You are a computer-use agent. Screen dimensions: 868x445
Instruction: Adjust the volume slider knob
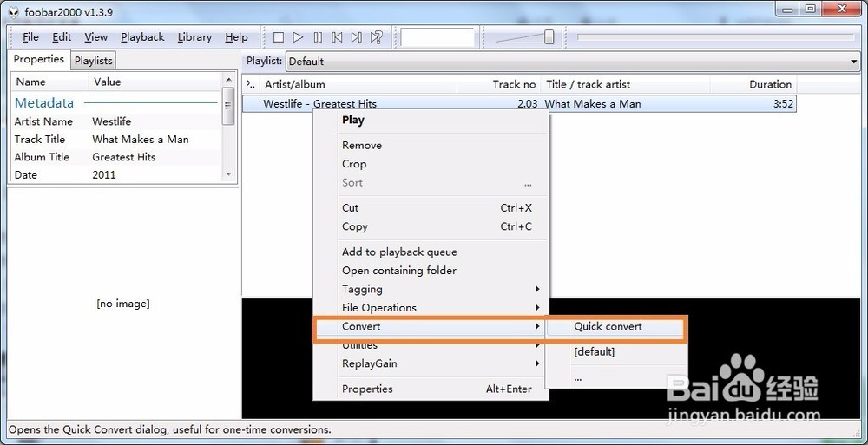549,37
